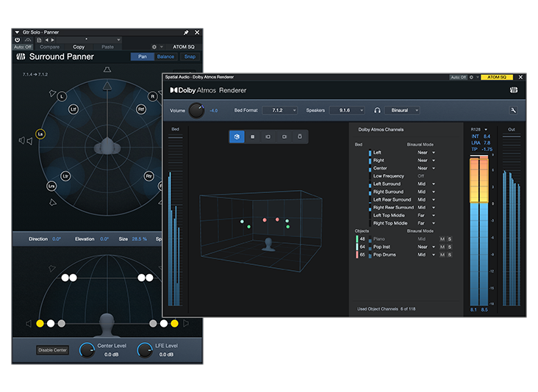Click the renderer Volume knob

[196, 110]
